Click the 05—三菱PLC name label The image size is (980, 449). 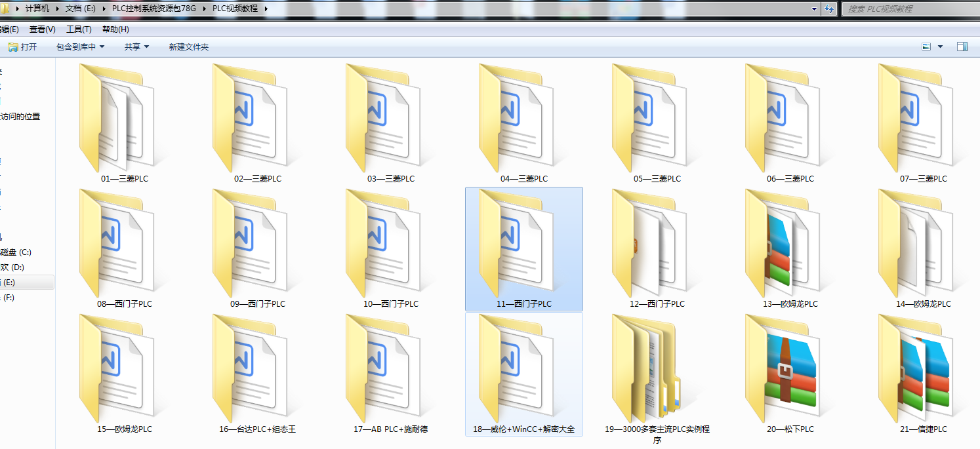click(x=657, y=178)
